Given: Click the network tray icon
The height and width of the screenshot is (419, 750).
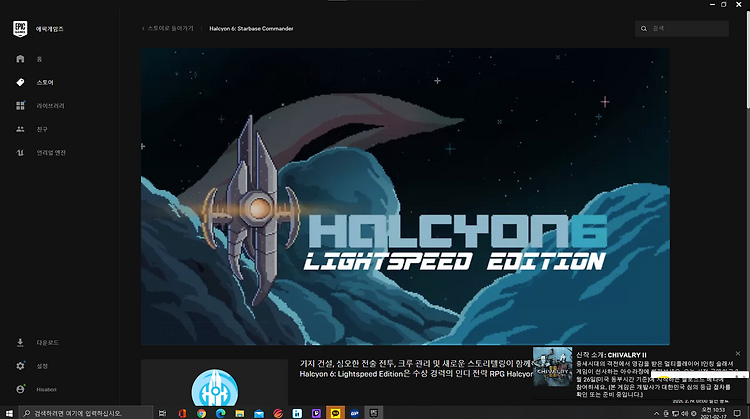Looking at the screenshot, I should coord(675,413).
